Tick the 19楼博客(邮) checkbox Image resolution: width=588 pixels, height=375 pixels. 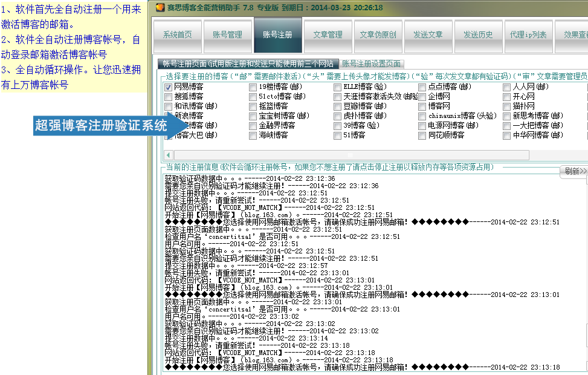[x=253, y=87]
